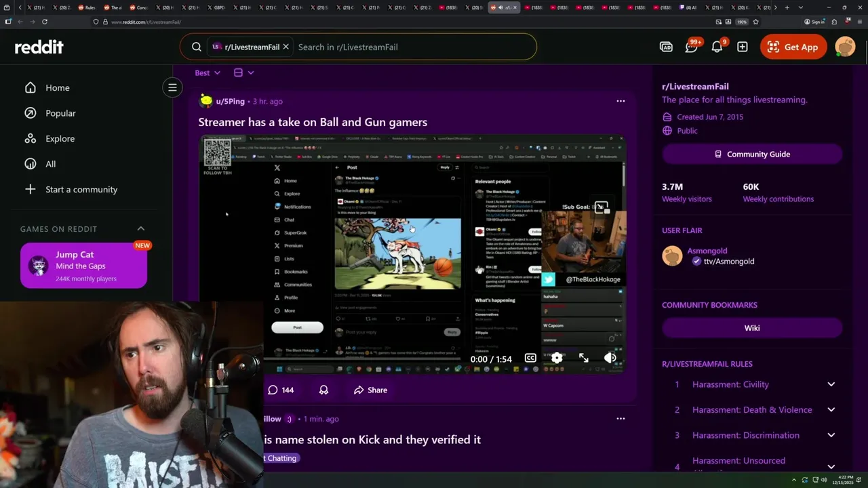Image resolution: width=868 pixels, height=488 pixels.
Task: Click the 3.7M weekly visitors stat
Action: [686, 192]
